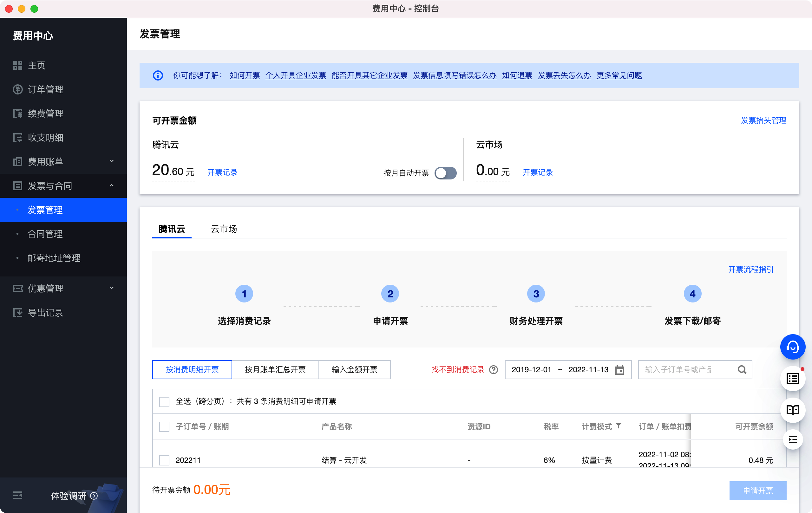
Task: Filter by 计费模式 funnel icon
Action: coord(619,426)
